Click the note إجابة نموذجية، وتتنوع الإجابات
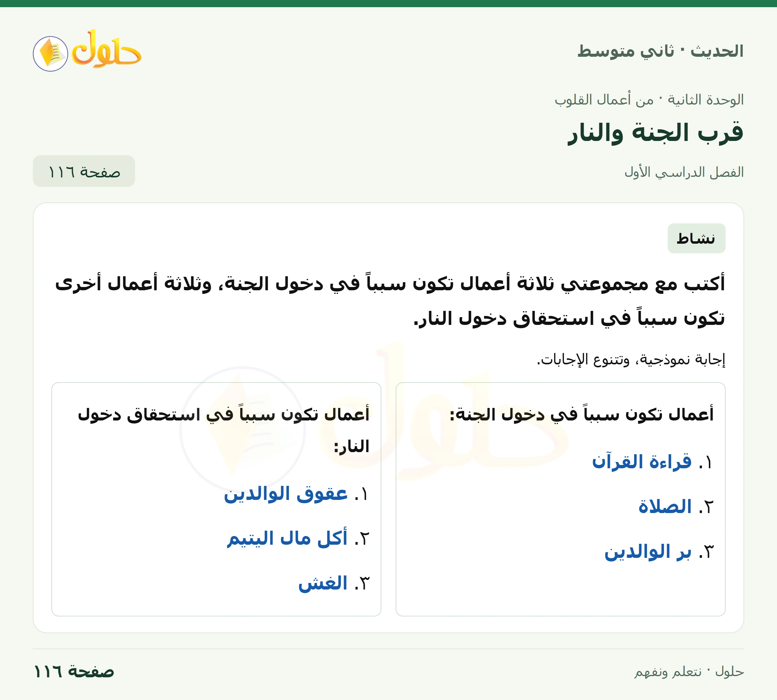 [631, 359]
